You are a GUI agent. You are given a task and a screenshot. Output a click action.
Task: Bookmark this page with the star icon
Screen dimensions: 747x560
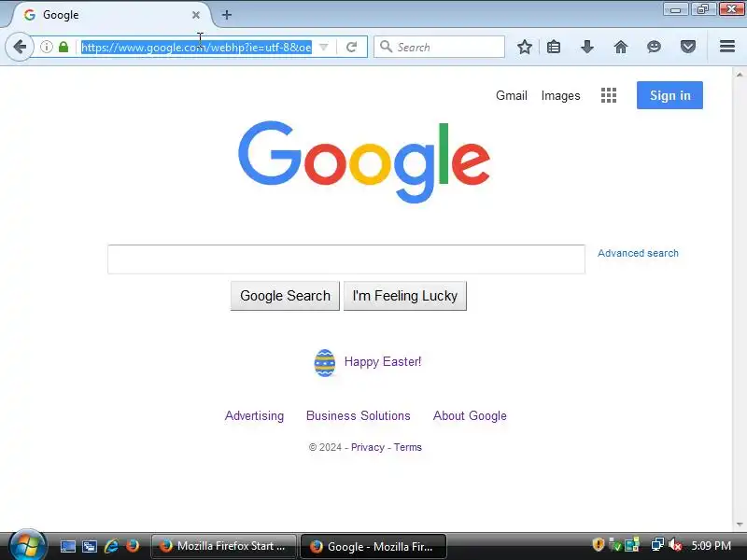point(525,47)
